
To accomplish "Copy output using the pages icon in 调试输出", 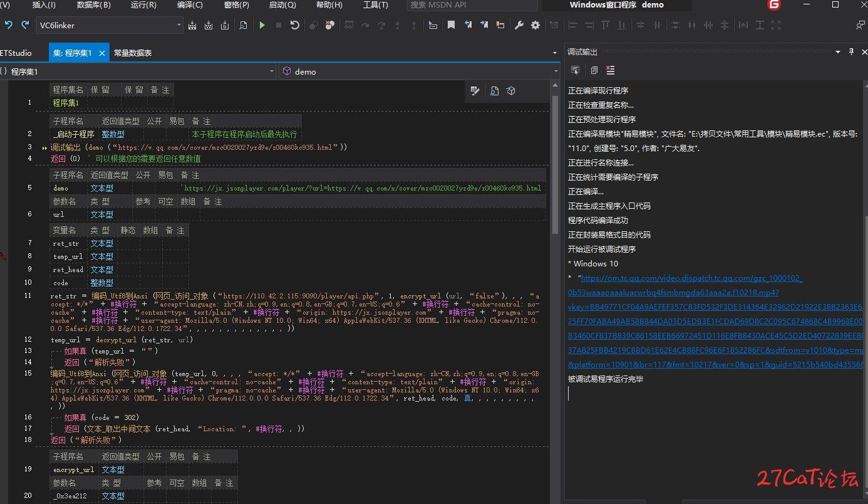I will (594, 70).
